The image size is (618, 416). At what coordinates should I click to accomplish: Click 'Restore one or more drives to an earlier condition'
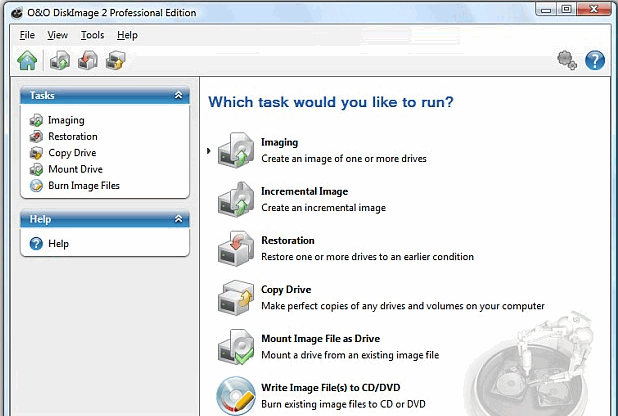[x=368, y=257]
